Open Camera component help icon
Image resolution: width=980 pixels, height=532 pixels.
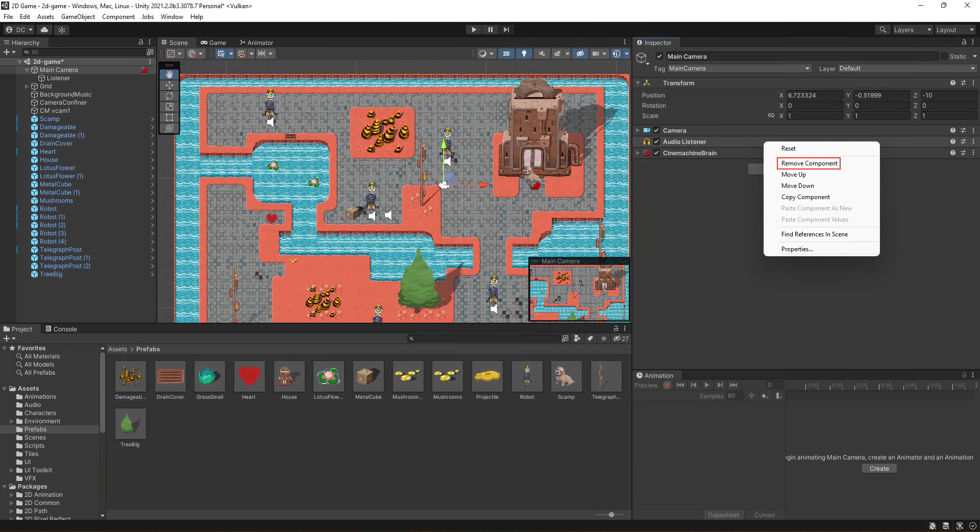[x=952, y=130]
